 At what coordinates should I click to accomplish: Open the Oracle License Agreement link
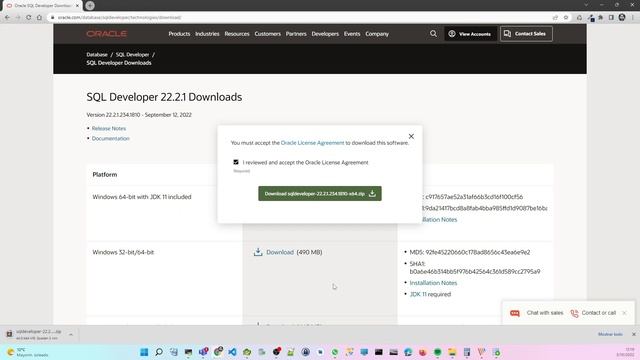[313, 143]
